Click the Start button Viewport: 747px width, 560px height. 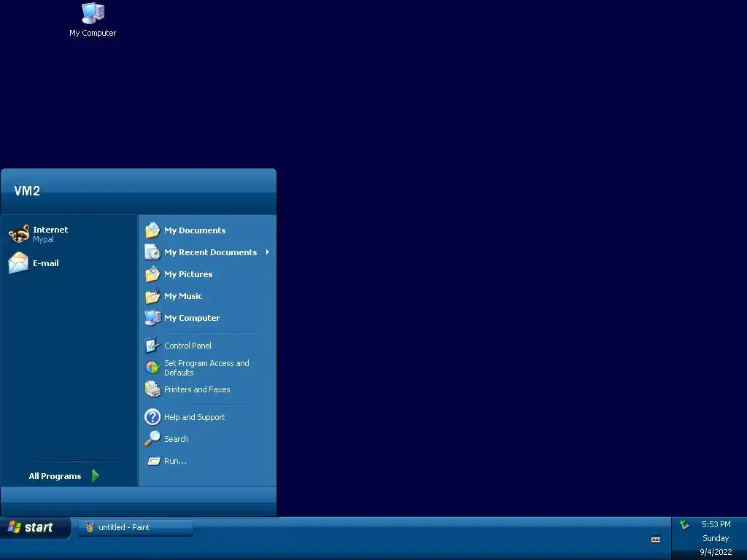click(x=36, y=528)
